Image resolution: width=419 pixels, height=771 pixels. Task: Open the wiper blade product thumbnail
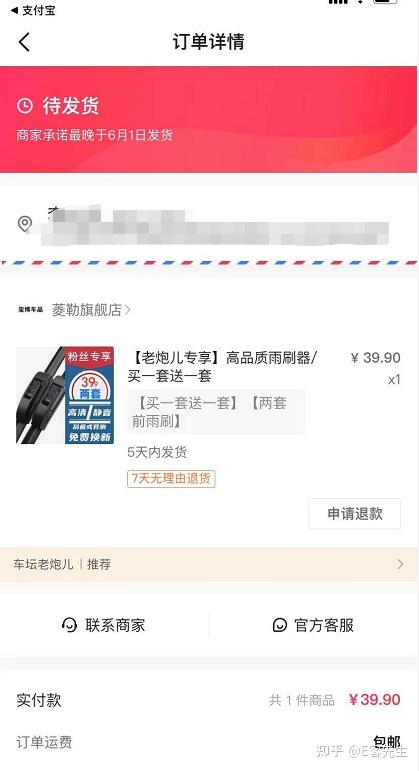point(65,395)
